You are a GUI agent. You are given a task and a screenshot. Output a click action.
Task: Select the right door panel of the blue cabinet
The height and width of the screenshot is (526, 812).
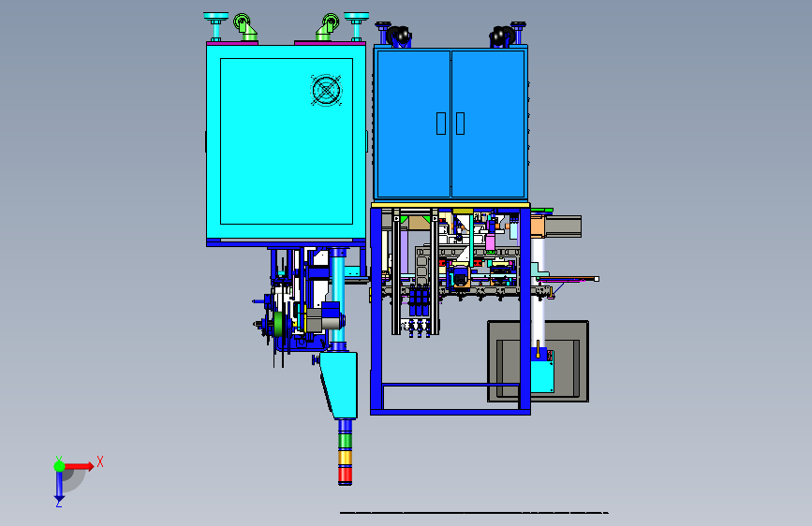[488, 124]
